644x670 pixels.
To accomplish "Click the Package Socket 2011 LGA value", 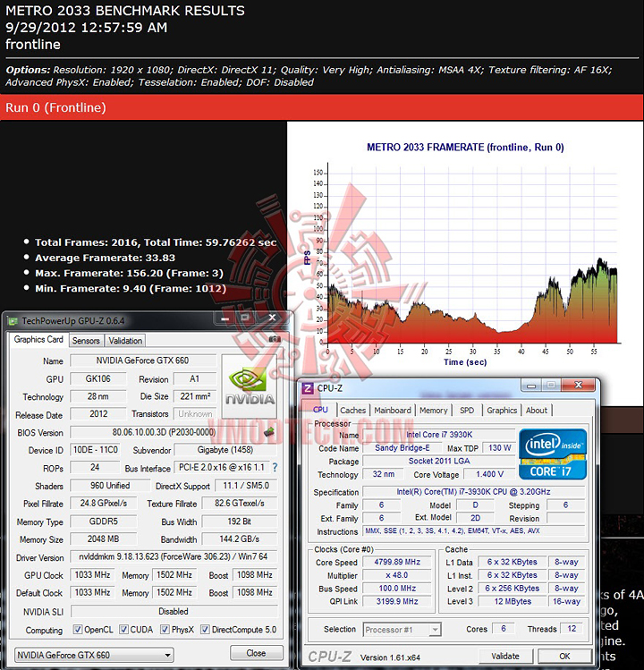I will (x=439, y=461).
